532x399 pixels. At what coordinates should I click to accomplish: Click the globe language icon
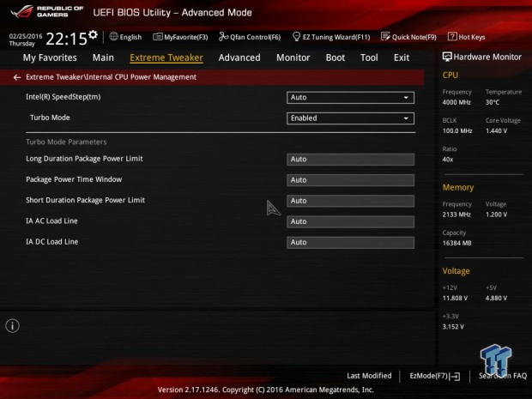point(113,36)
